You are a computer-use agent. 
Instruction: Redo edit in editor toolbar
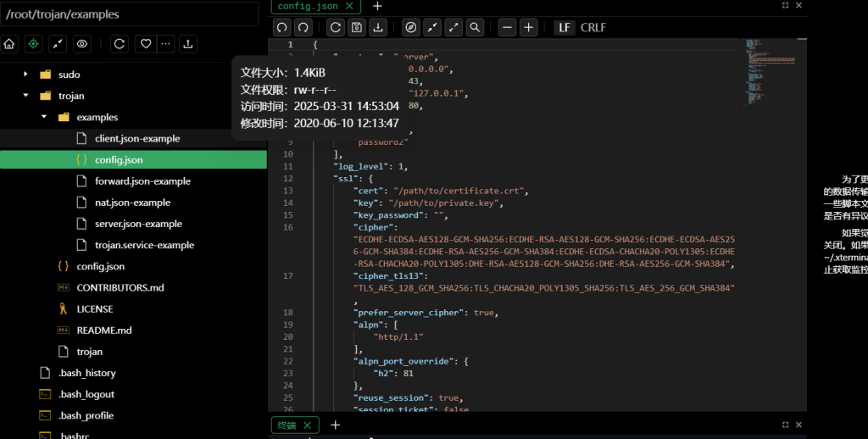coord(303,28)
